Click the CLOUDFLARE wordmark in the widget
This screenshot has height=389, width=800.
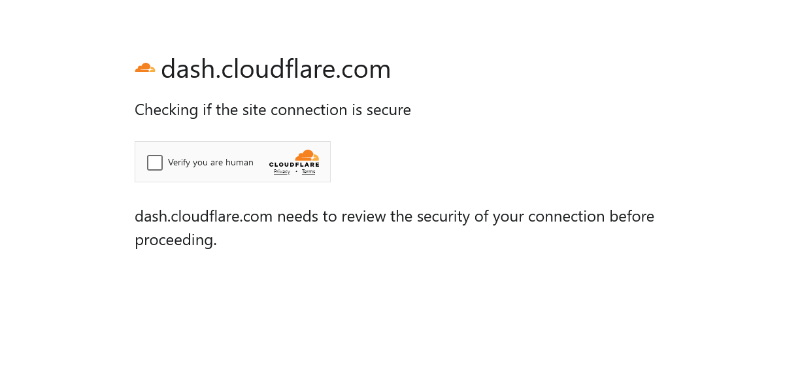294,164
